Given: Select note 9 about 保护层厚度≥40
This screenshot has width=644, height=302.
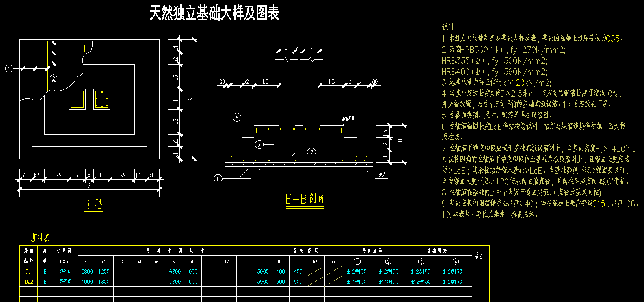Looking at the screenshot, I should 540,203.
